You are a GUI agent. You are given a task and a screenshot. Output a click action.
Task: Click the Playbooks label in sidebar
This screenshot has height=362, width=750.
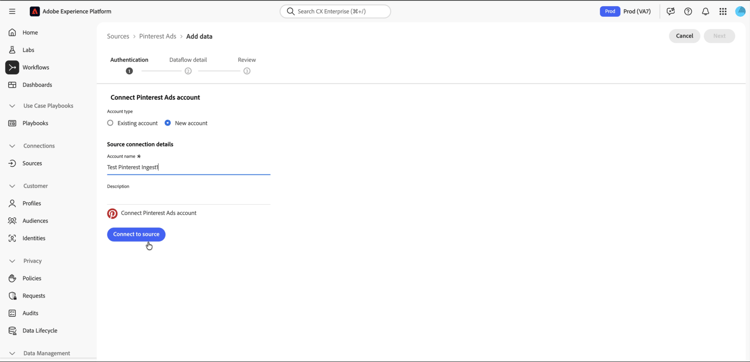click(x=35, y=123)
